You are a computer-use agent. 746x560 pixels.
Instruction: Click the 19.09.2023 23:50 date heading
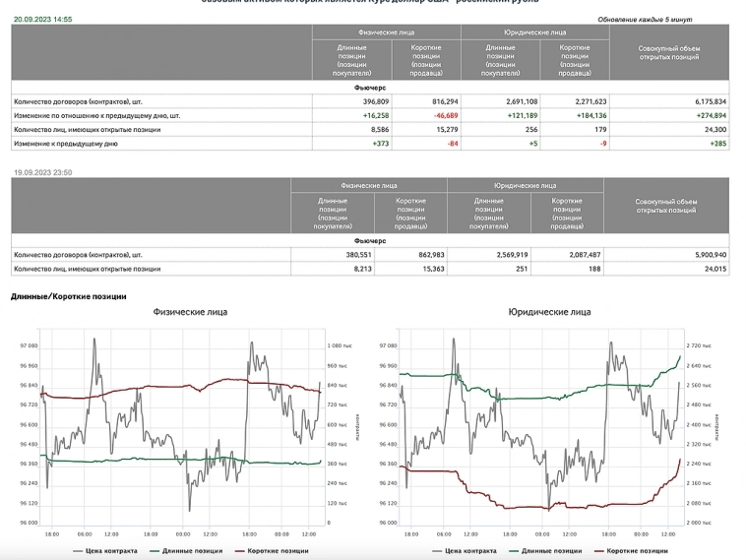[x=41, y=172]
